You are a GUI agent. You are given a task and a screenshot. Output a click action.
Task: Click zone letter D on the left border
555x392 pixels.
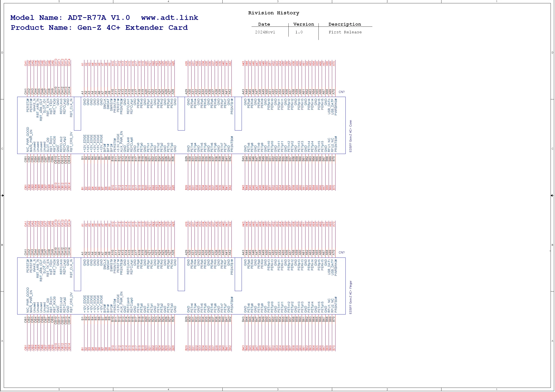pyautogui.click(x=2, y=53)
